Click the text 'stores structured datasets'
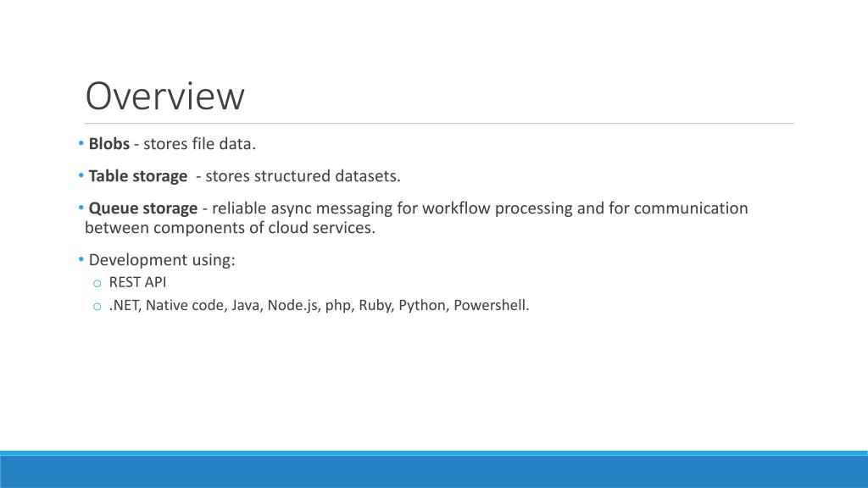This screenshot has width=868, height=488. pos(303,176)
